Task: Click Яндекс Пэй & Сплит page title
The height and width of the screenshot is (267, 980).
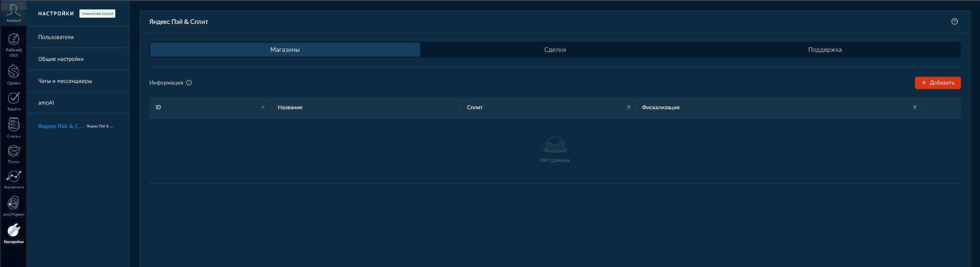Action: 178,22
